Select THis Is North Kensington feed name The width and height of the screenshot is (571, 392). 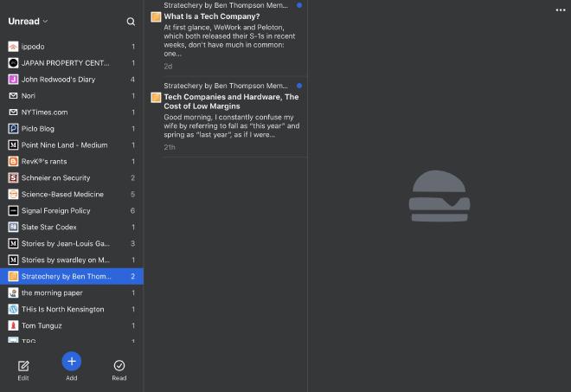point(62,309)
